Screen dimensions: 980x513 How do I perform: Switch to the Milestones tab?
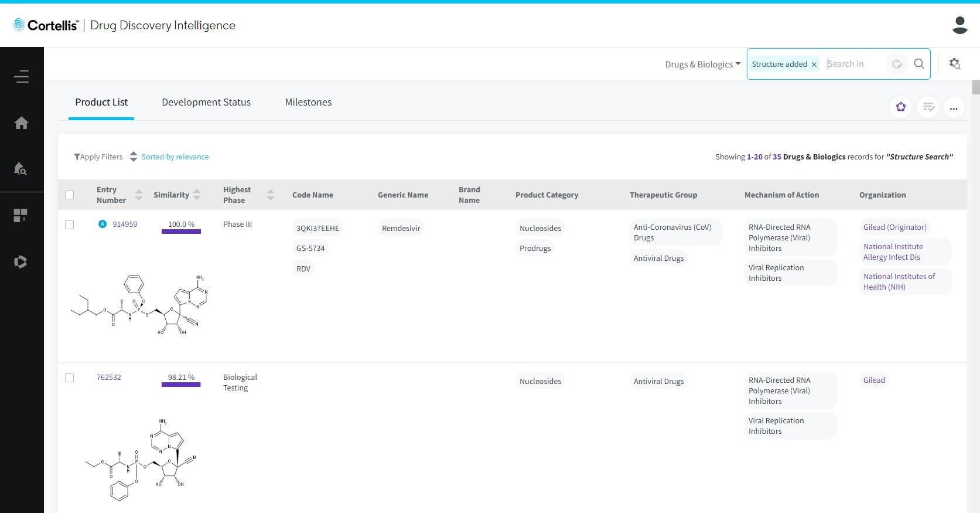click(x=308, y=102)
